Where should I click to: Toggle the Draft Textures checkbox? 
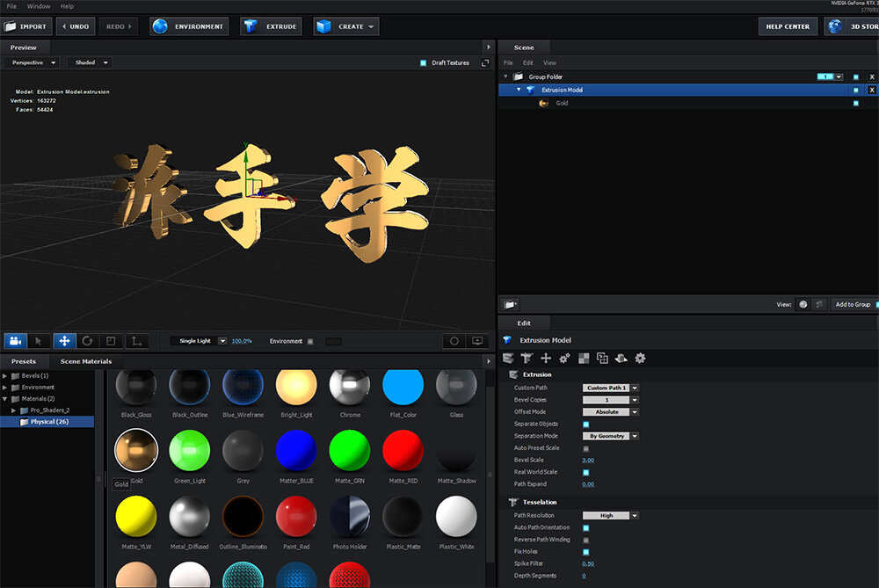[423, 62]
